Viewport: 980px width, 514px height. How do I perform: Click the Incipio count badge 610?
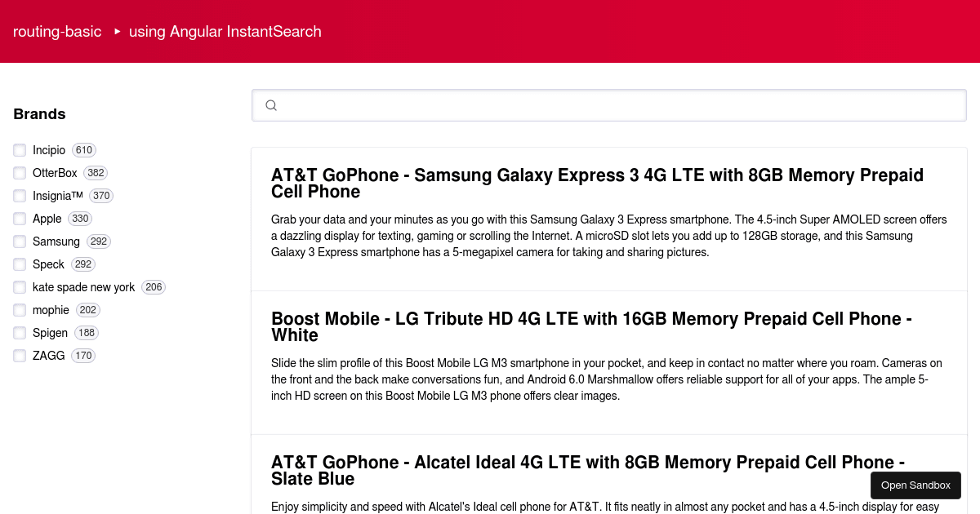(84, 150)
